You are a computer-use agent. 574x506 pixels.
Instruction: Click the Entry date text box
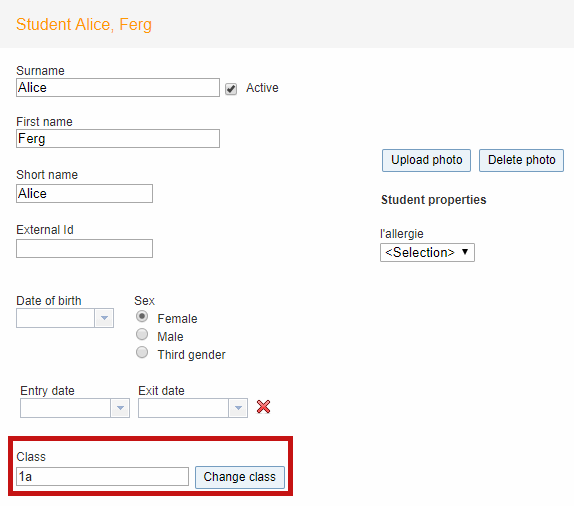click(66, 408)
